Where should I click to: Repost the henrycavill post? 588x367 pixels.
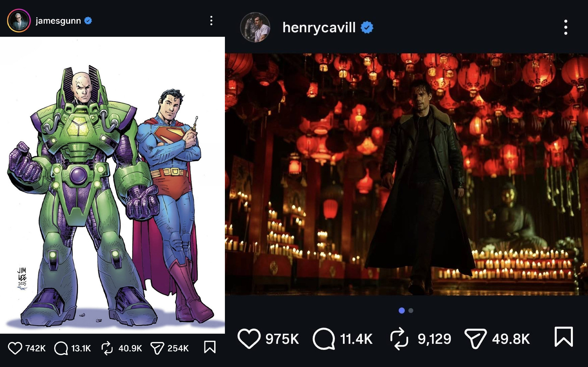coord(399,338)
